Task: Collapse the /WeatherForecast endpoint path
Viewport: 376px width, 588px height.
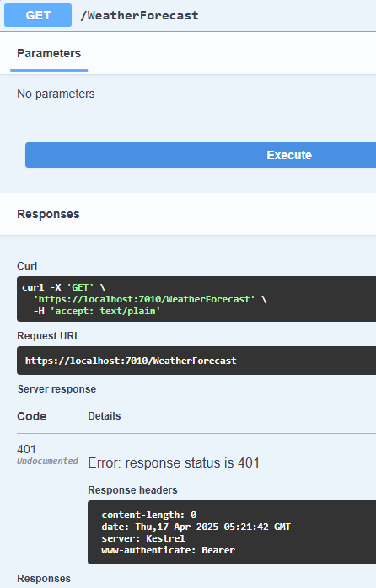Action: coord(139,15)
